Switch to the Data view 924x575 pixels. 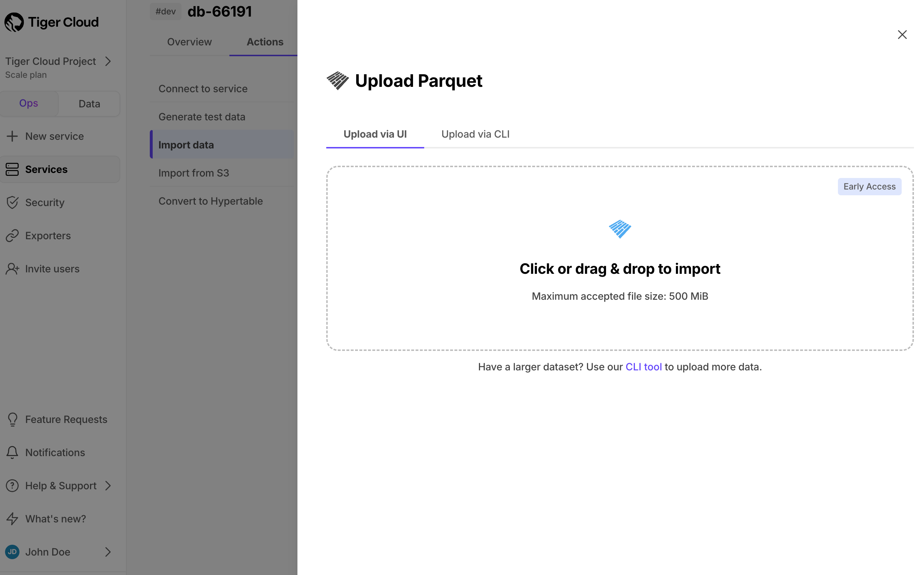(89, 103)
